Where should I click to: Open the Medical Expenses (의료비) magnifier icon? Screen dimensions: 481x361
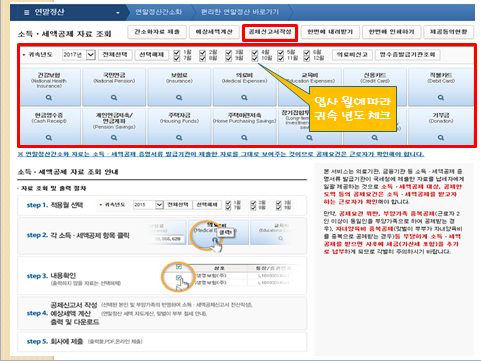(x=244, y=98)
